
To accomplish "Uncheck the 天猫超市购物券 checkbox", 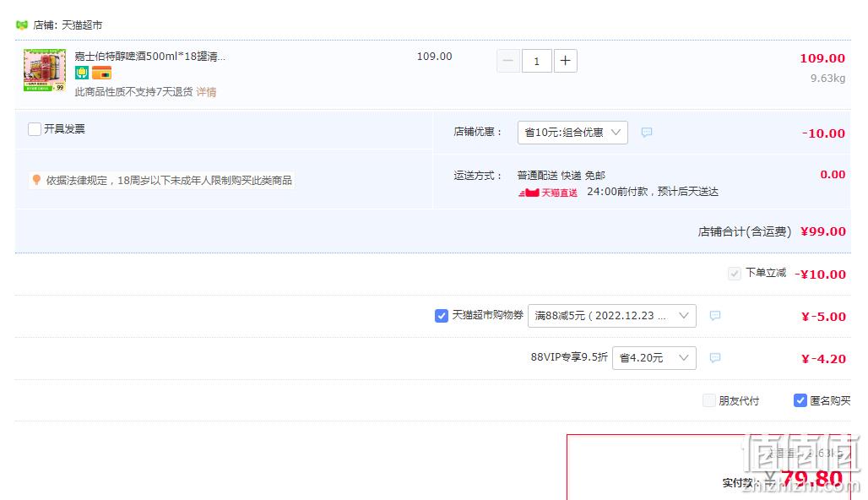I will tap(442, 316).
